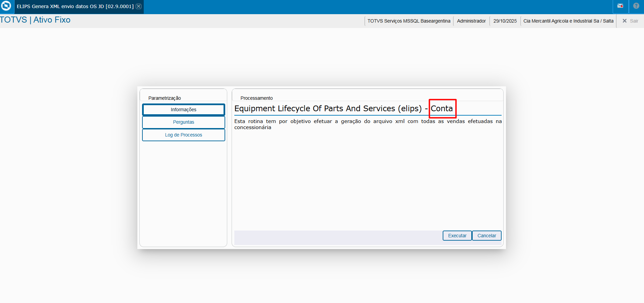This screenshot has height=303, width=644.
Task: Open the help question mark icon
Action: 636,6
